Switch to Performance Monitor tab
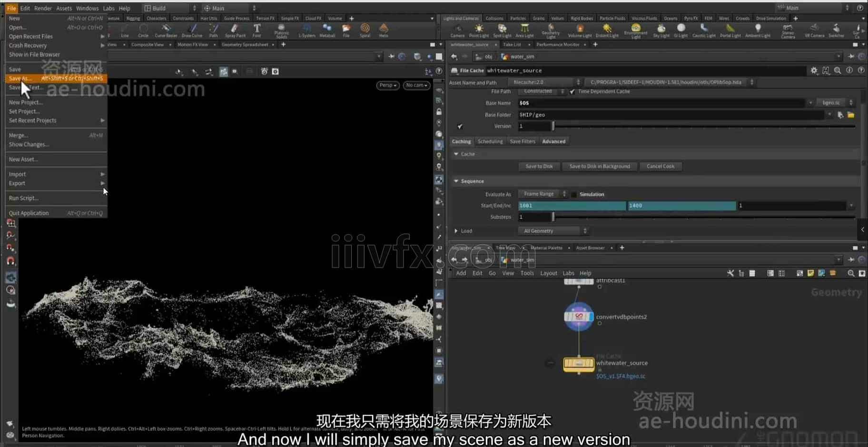The height and width of the screenshot is (447, 868). coord(558,45)
